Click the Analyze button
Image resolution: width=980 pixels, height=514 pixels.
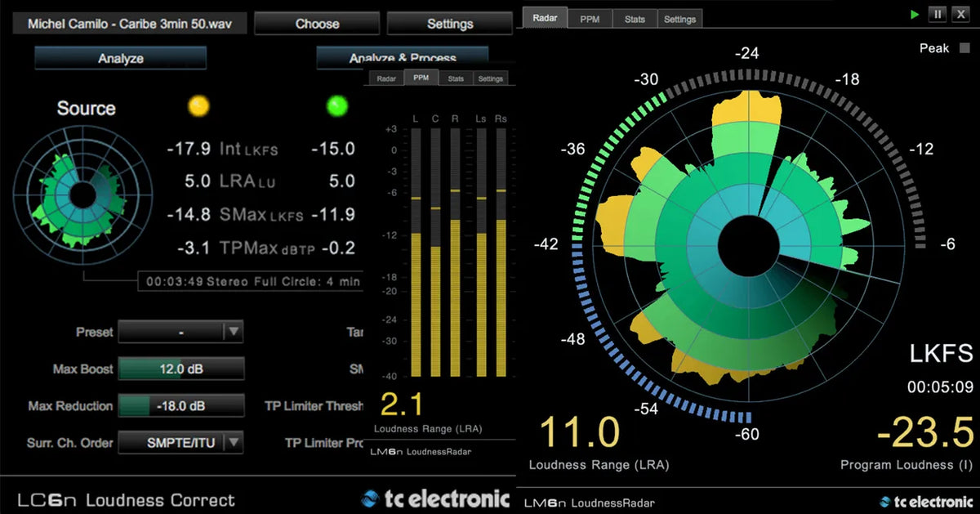(119, 58)
